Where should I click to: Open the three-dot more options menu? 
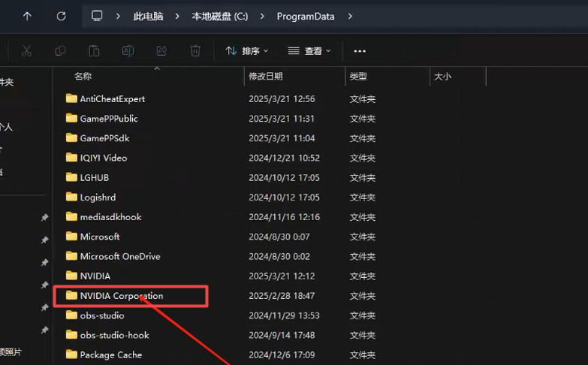[x=360, y=51]
